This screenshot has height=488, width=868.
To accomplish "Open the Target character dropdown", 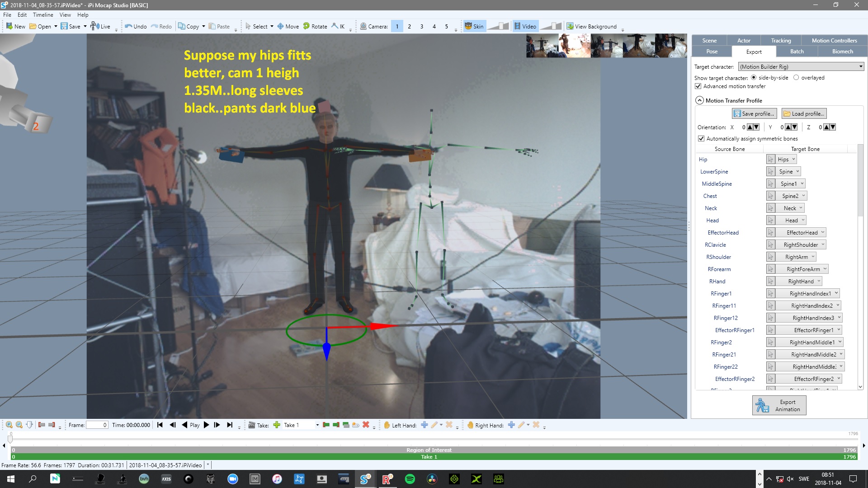I will pyautogui.click(x=801, y=66).
